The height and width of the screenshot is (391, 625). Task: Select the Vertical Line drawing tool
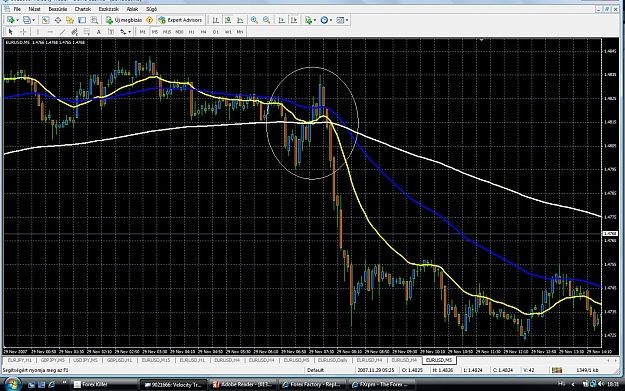coord(38,32)
